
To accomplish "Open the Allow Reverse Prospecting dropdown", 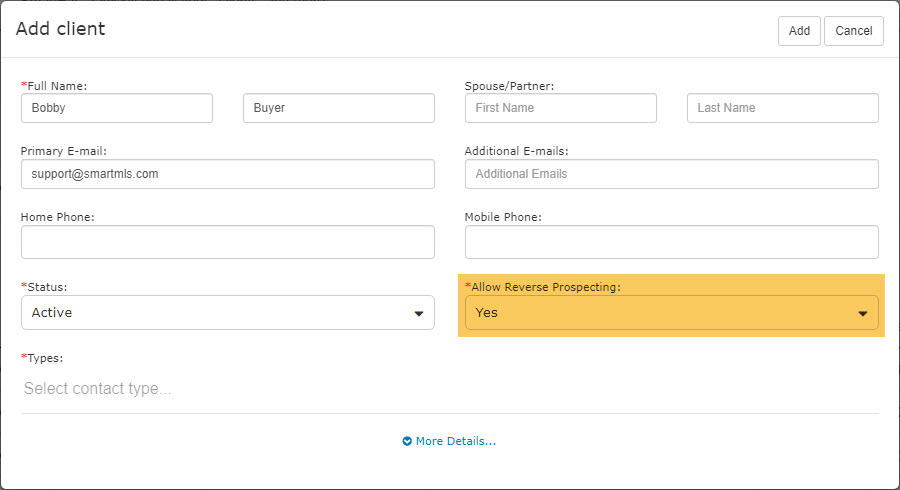I will (672, 313).
